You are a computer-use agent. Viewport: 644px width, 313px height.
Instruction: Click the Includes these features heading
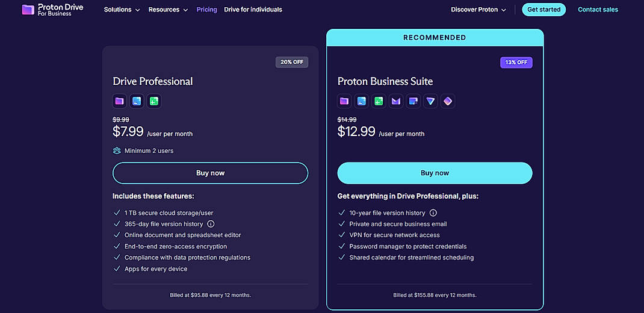153,196
